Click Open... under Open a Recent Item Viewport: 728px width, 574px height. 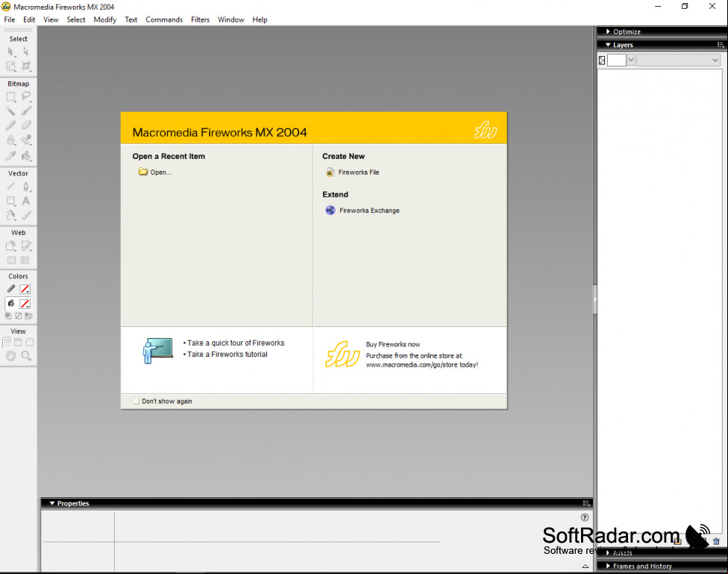pos(155,172)
